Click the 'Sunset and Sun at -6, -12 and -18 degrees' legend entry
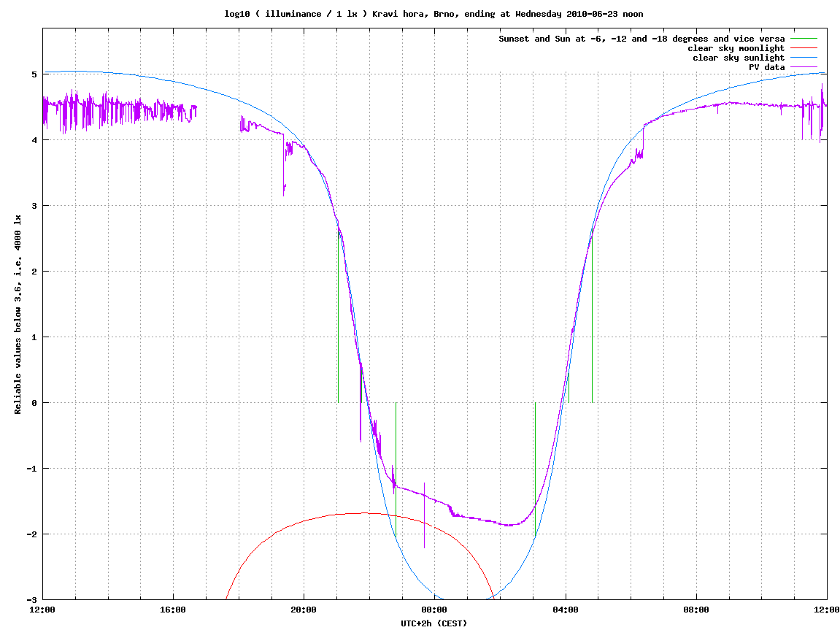 [641, 39]
